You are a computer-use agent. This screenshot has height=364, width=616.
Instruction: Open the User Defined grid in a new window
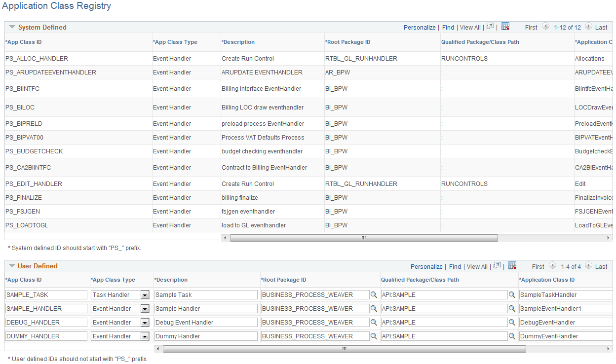click(x=497, y=266)
